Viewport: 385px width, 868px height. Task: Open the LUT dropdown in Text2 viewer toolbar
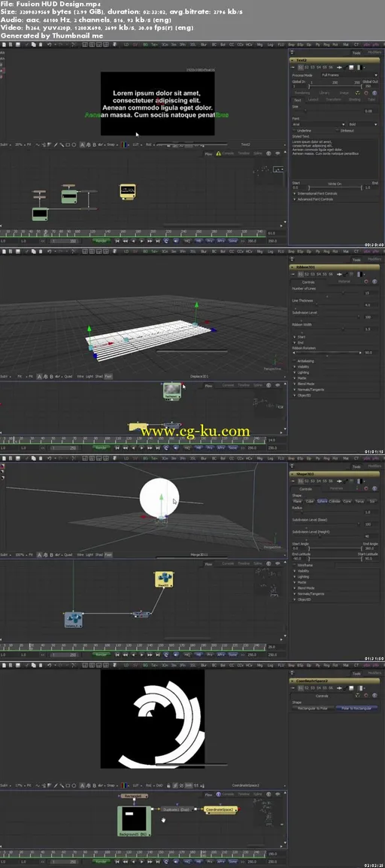point(136,144)
